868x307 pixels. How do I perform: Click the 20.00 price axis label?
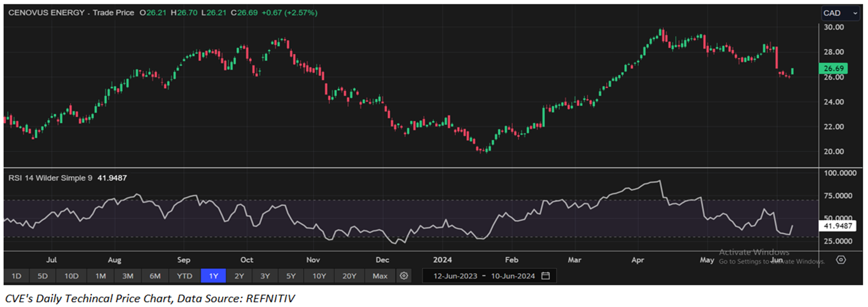point(833,152)
